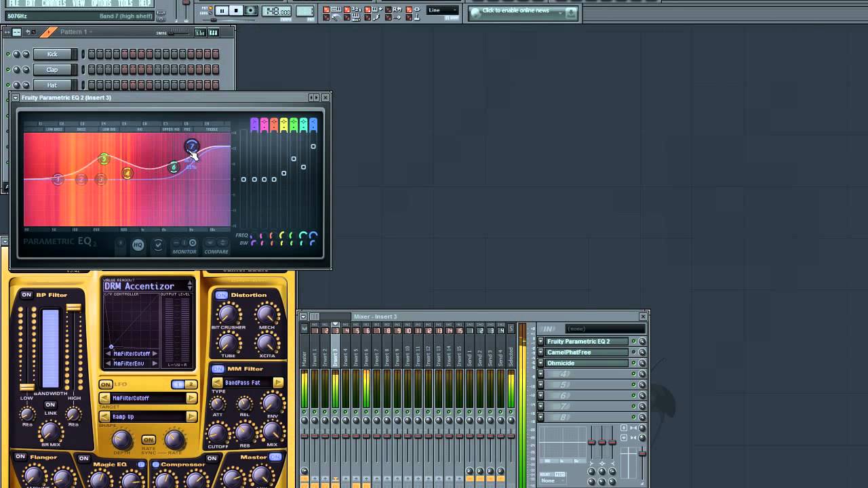
Task: Click the TUBE knob in Distortion
Action: tap(228, 344)
